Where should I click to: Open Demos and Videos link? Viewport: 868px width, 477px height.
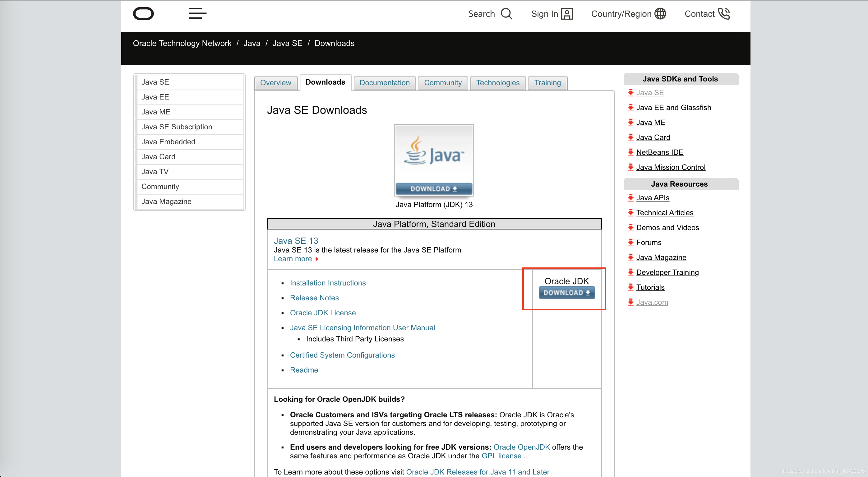coord(667,228)
